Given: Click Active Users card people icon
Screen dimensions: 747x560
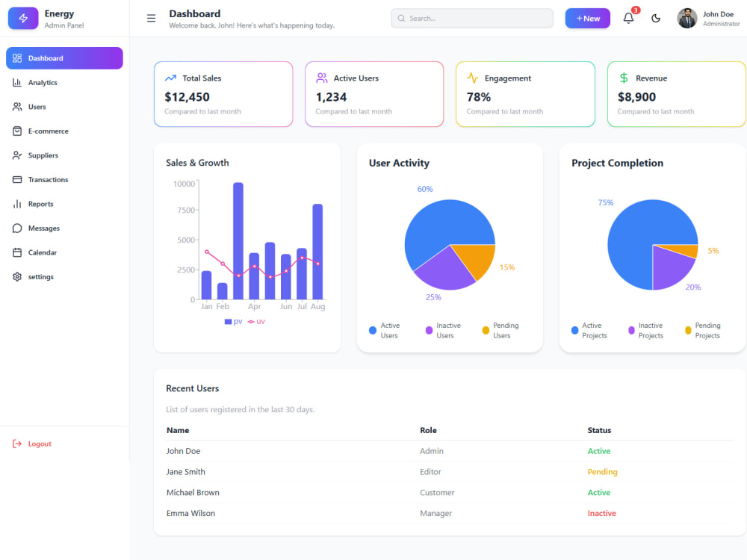Looking at the screenshot, I should tap(321, 78).
